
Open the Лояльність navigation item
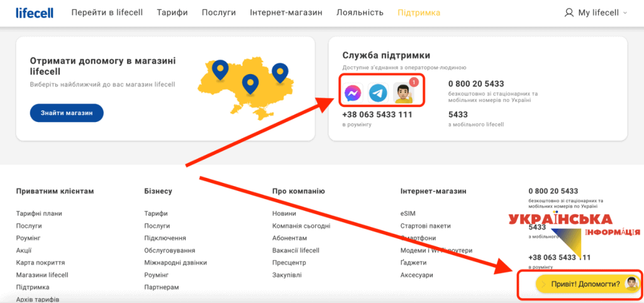[x=360, y=13]
